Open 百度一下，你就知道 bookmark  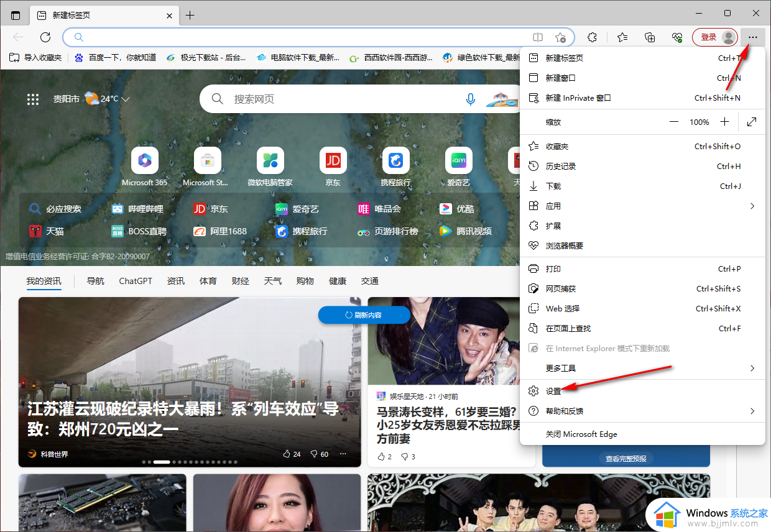point(116,57)
